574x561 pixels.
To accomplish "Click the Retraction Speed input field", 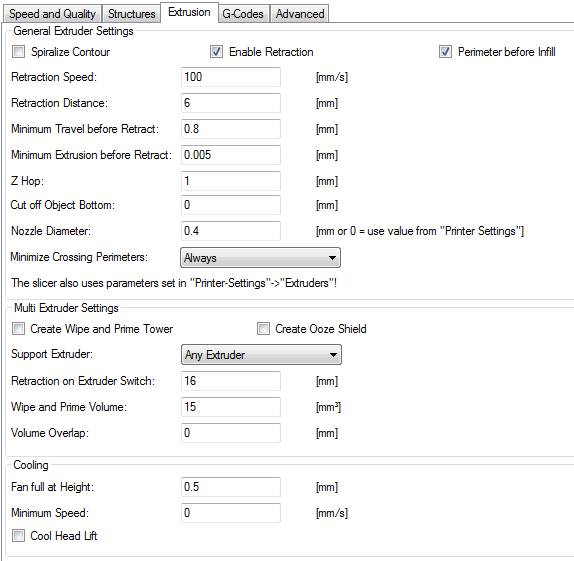I will coord(231,77).
